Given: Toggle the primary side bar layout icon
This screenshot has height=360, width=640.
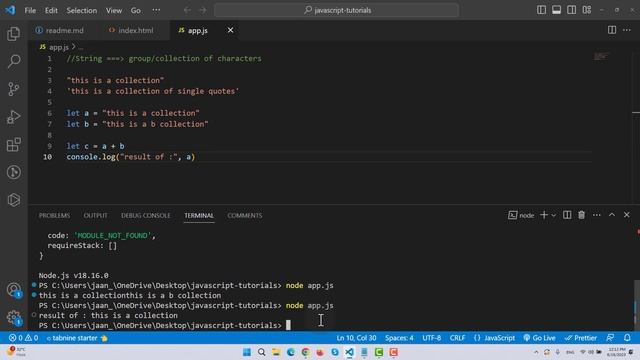Looking at the screenshot, I should click(x=541, y=10).
